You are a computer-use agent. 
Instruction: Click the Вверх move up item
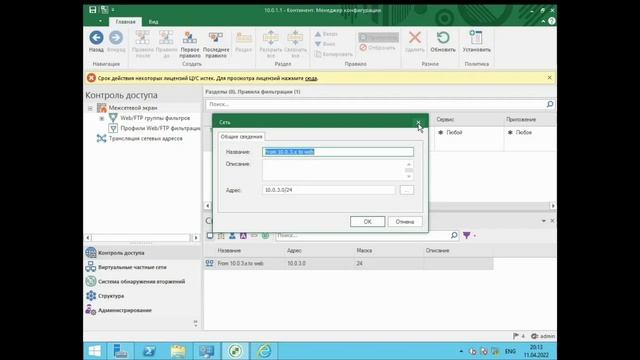click(326, 34)
